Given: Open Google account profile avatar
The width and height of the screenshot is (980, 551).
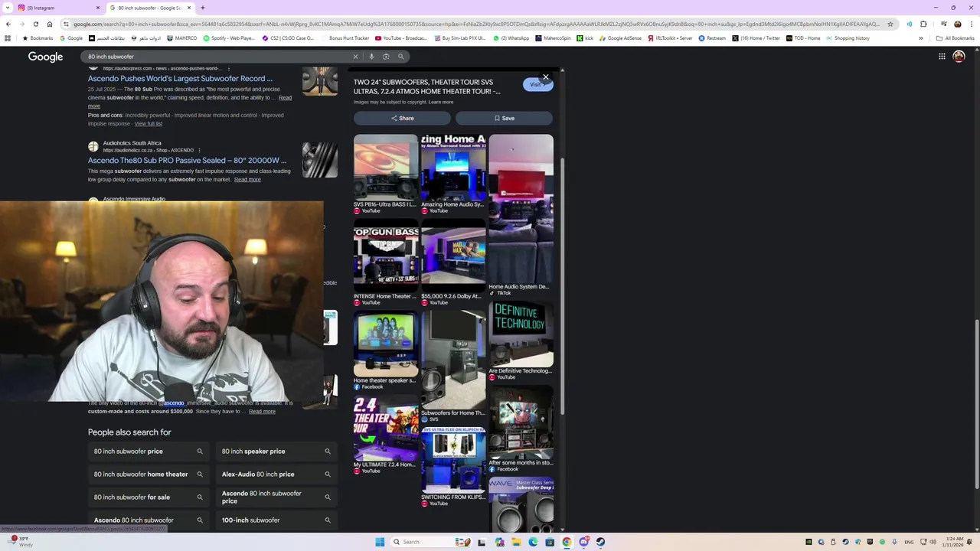Looking at the screenshot, I should 959,57.
